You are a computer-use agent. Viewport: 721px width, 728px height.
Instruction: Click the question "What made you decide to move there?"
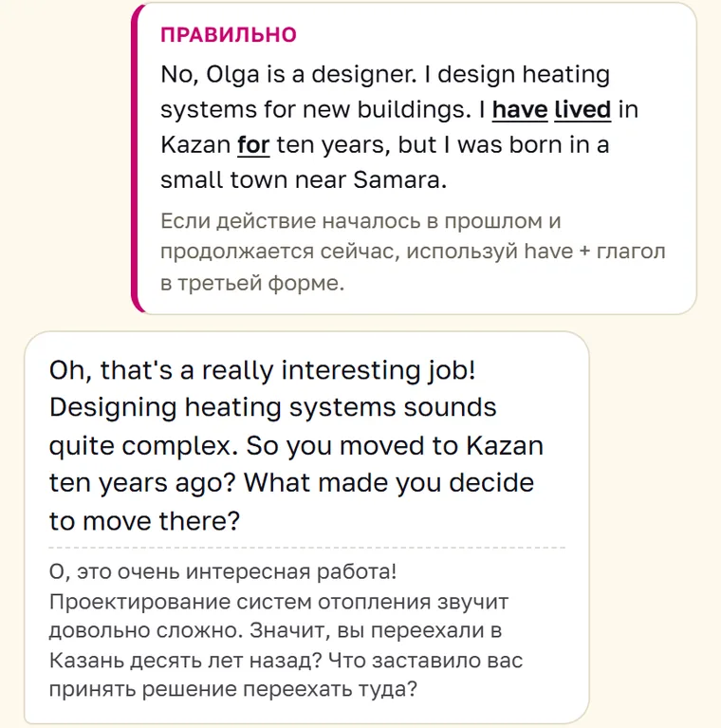tap(291, 502)
